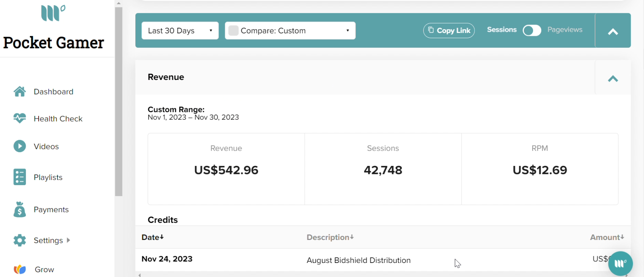The height and width of the screenshot is (277, 644).
Task: Click the Payments money bag icon
Action: click(20, 209)
